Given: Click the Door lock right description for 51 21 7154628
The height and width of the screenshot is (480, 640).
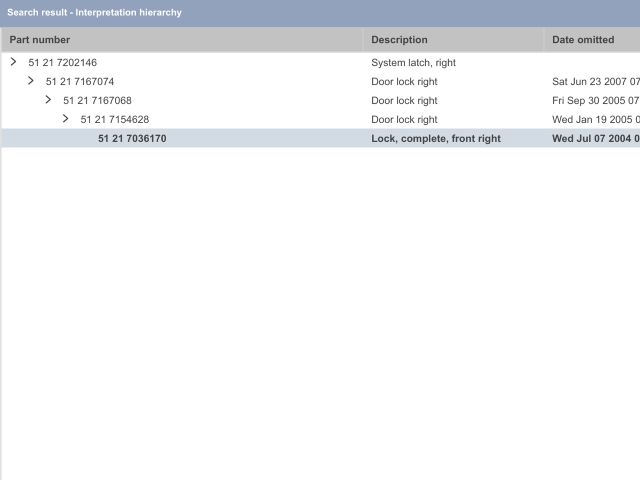Looking at the screenshot, I should point(404,120).
